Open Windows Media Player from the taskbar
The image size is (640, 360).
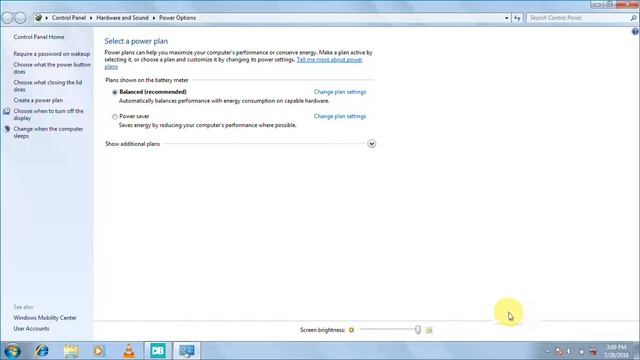99,351
